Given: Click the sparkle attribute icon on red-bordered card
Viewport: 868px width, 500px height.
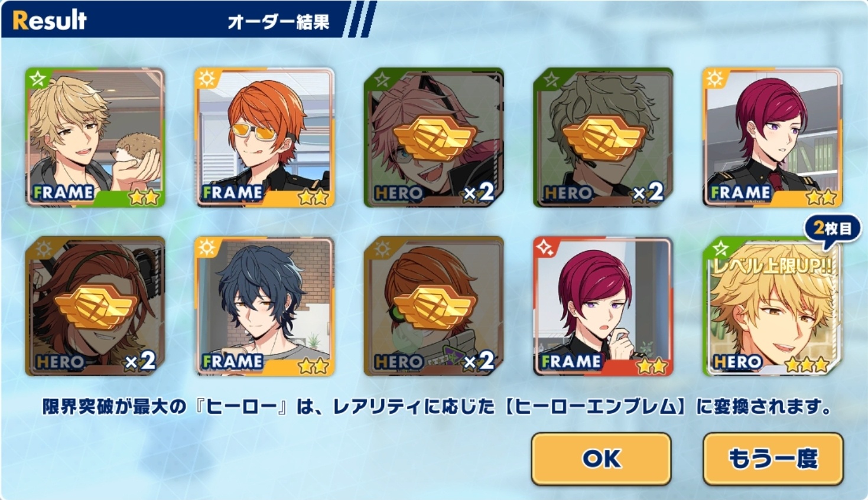Looking at the screenshot, I should coord(546,248).
